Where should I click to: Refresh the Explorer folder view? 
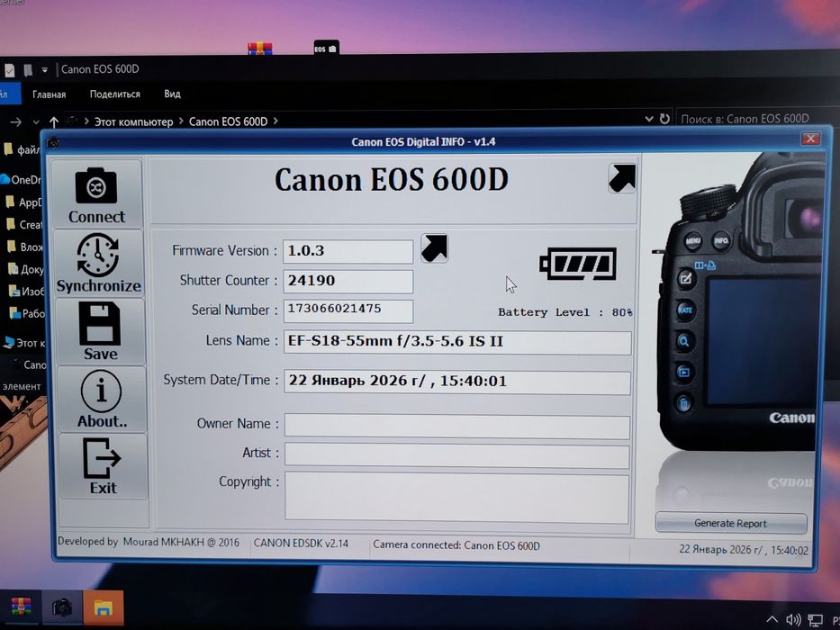[664, 119]
